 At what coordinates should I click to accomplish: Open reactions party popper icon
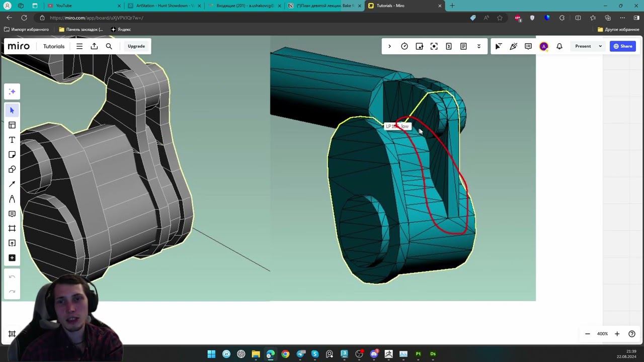[x=513, y=46]
